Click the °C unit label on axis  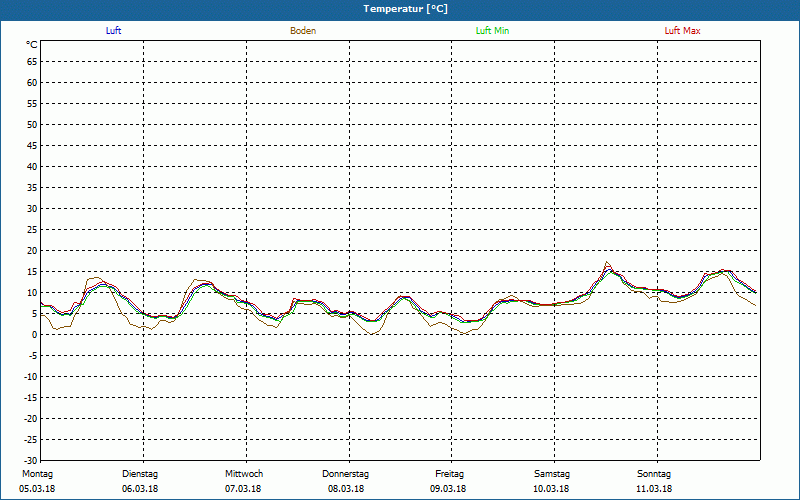click(x=31, y=45)
